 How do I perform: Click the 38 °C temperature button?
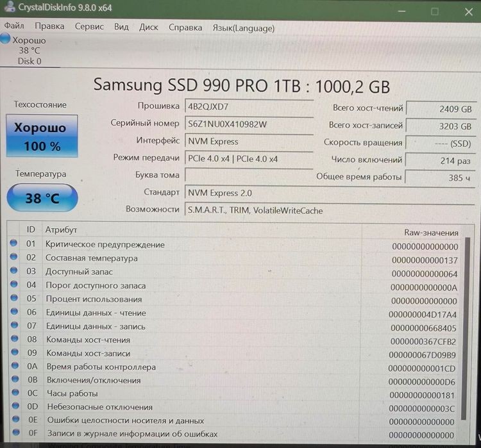[x=42, y=198]
